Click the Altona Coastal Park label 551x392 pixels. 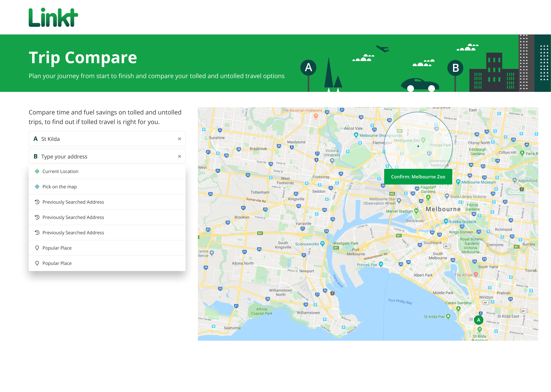tap(262, 311)
